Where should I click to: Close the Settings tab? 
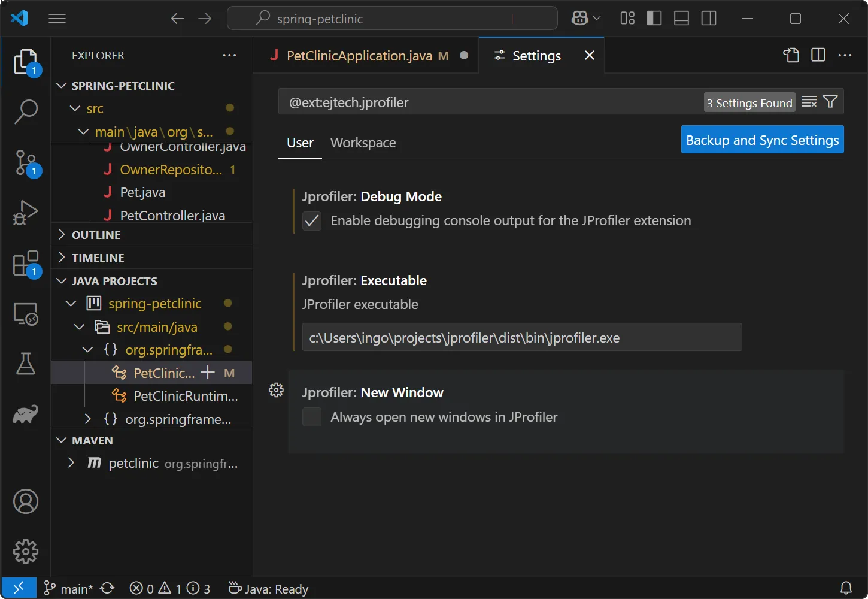click(590, 55)
